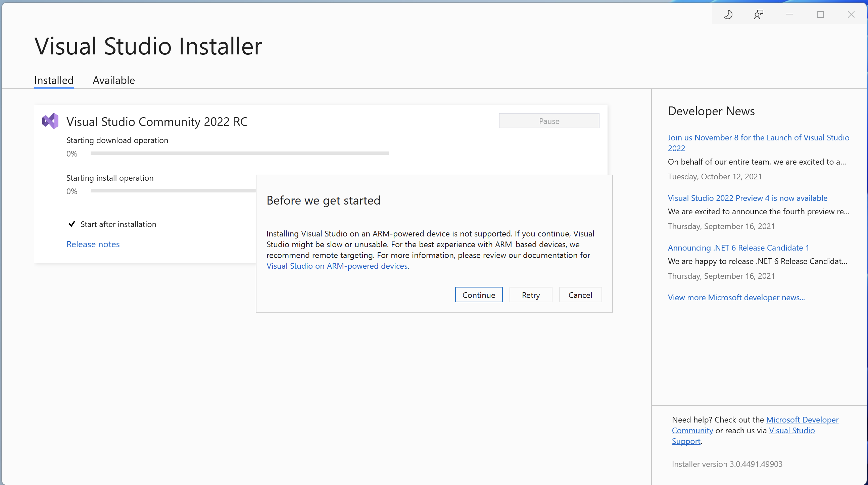
Task: Switch to the Installed tab
Action: 54,80
